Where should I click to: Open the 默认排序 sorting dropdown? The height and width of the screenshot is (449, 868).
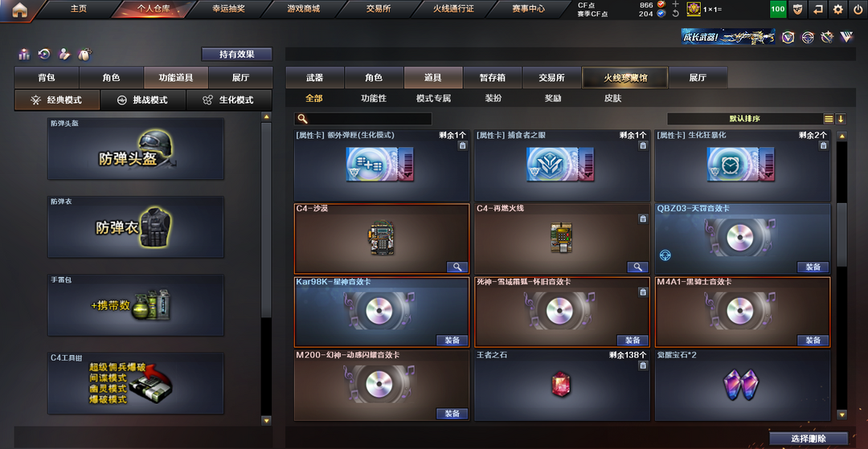coord(745,119)
